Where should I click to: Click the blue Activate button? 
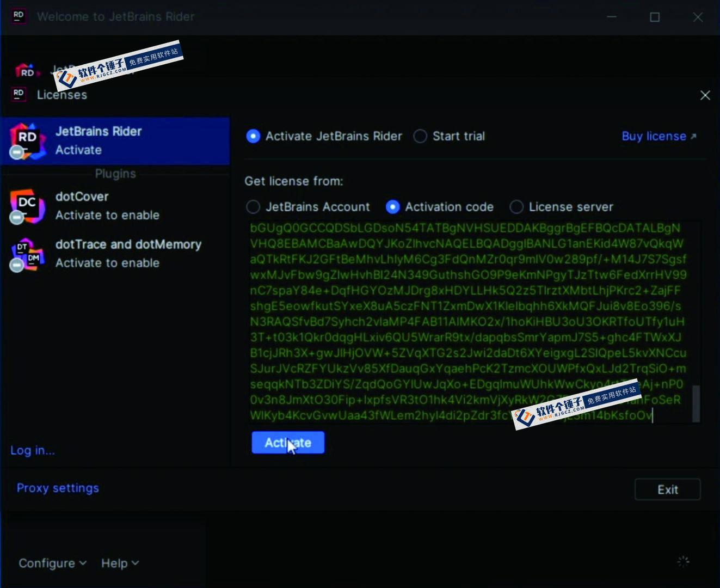(x=288, y=443)
